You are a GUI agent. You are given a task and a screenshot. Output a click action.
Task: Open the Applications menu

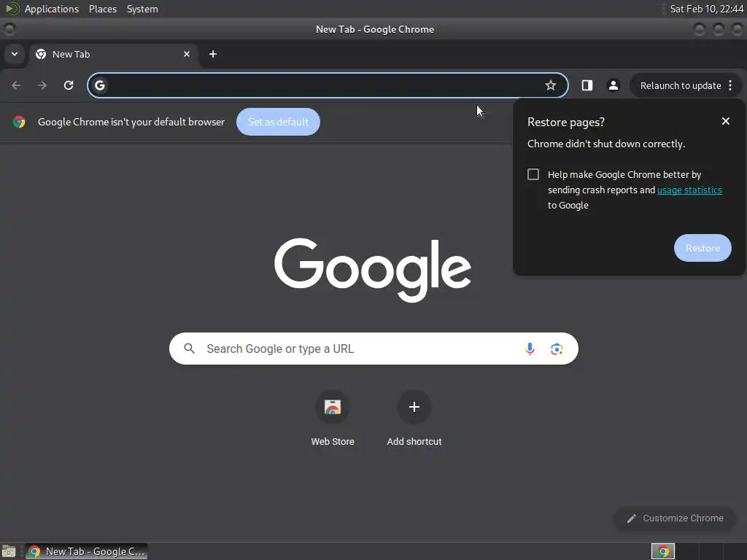click(x=52, y=9)
